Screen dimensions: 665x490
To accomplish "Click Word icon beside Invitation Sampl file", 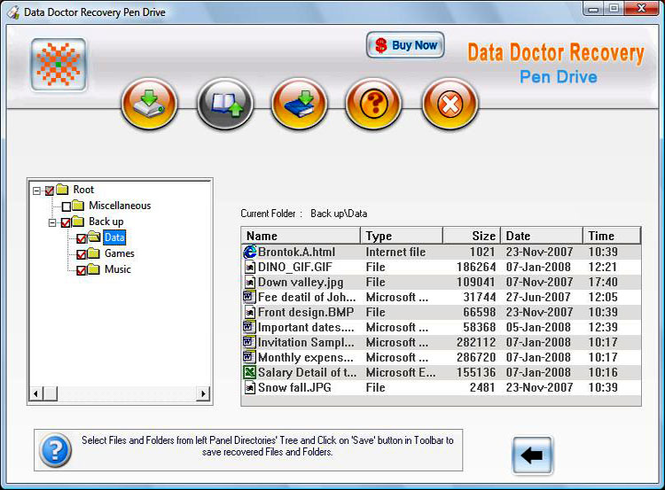I will pyautogui.click(x=249, y=342).
